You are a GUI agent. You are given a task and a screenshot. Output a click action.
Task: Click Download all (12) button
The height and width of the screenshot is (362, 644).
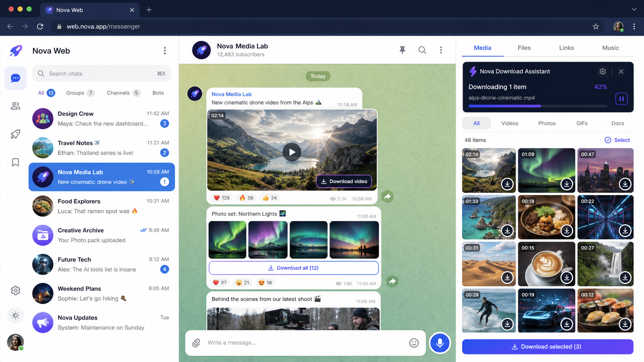pos(293,268)
